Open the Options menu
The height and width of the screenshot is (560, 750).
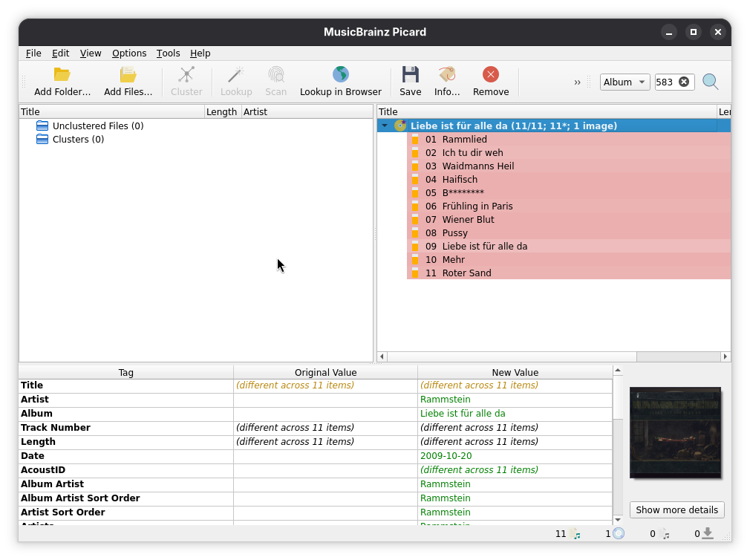[129, 53]
